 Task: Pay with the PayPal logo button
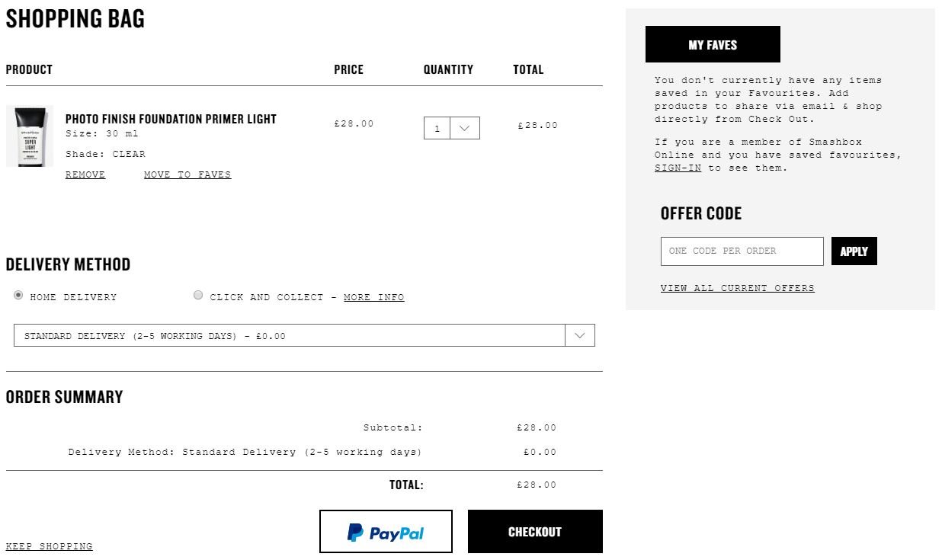coord(386,532)
